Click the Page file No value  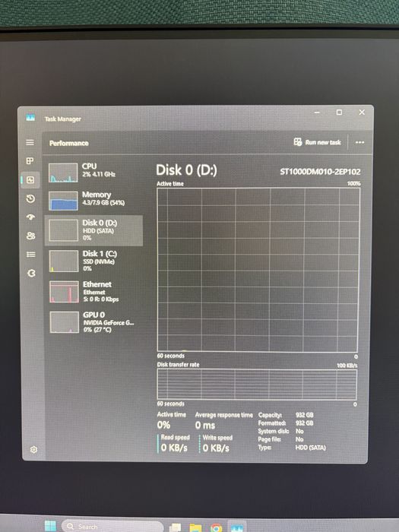299,439
